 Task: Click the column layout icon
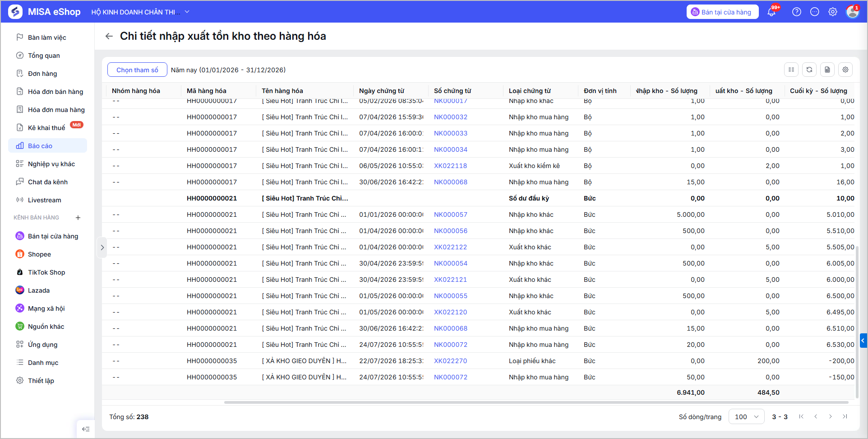[x=791, y=70]
